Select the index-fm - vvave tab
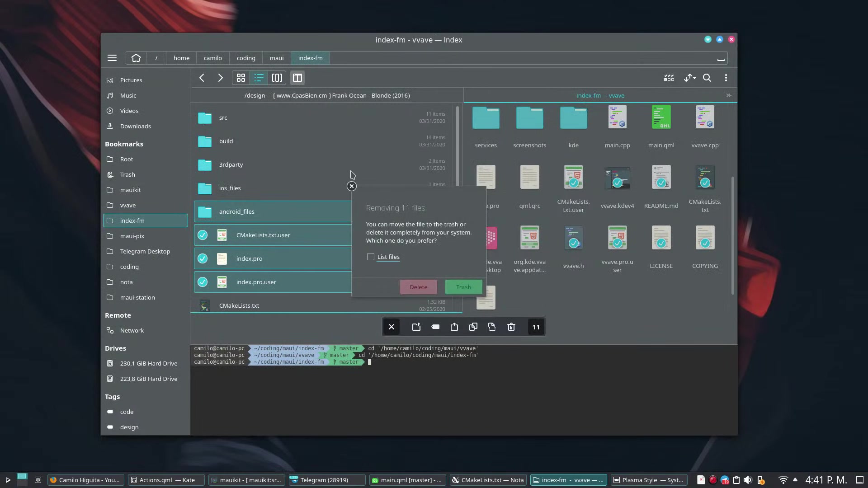This screenshot has width=868, height=488. 600,95
